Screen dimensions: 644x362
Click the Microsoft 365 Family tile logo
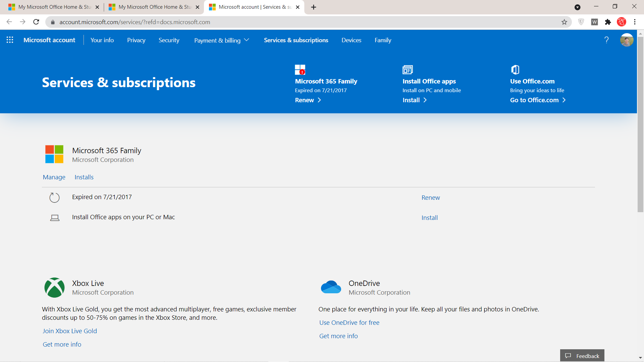pos(54,154)
